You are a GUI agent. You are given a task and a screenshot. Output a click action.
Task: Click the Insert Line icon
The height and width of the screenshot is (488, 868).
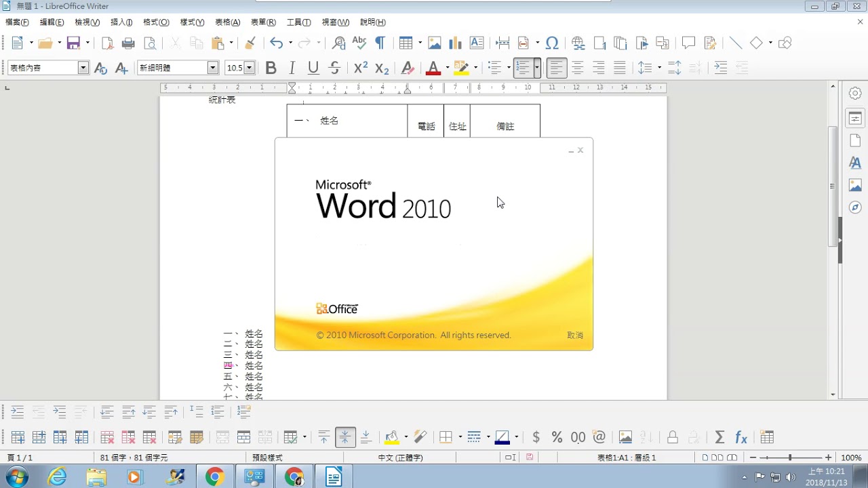pyautogui.click(x=735, y=43)
